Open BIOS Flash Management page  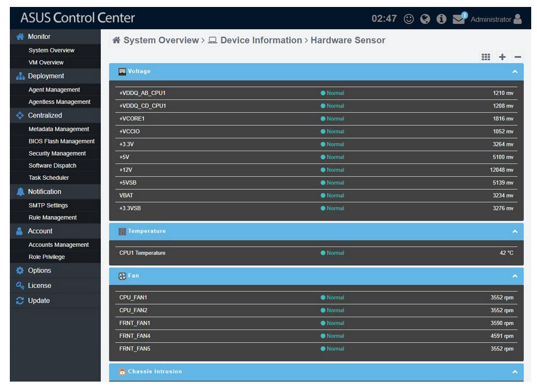point(61,141)
